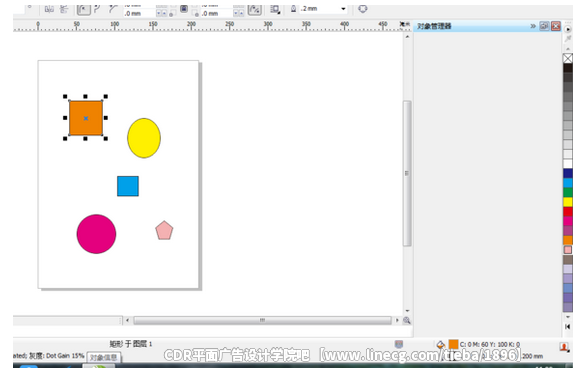Select the green palette swatch
Viewport: 579px width, 374px height.
click(568, 193)
